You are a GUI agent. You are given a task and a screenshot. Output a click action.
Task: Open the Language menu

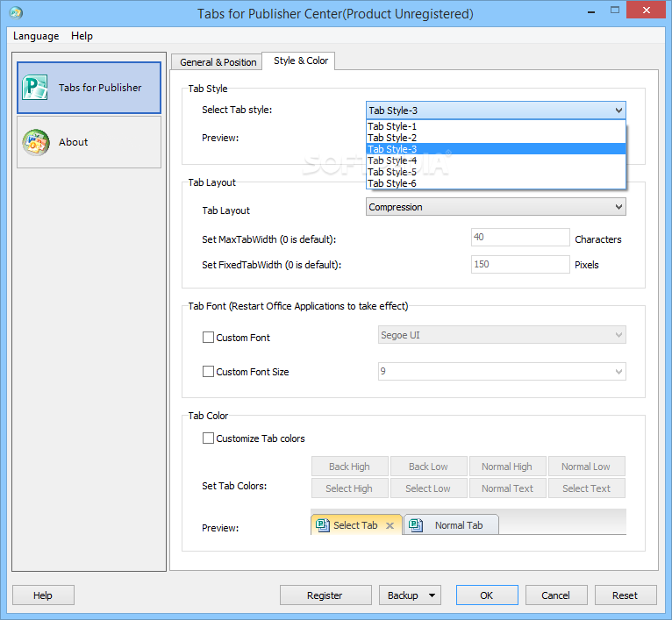tap(36, 36)
